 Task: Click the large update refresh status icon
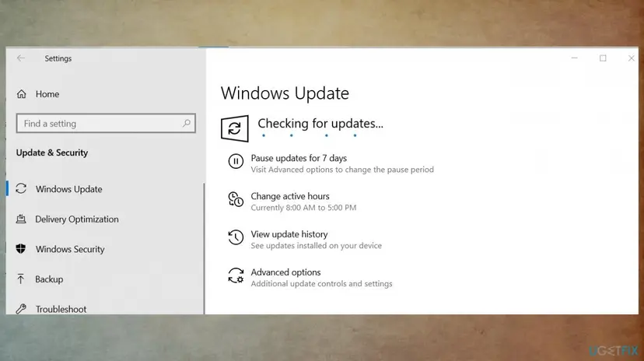pyautogui.click(x=235, y=128)
